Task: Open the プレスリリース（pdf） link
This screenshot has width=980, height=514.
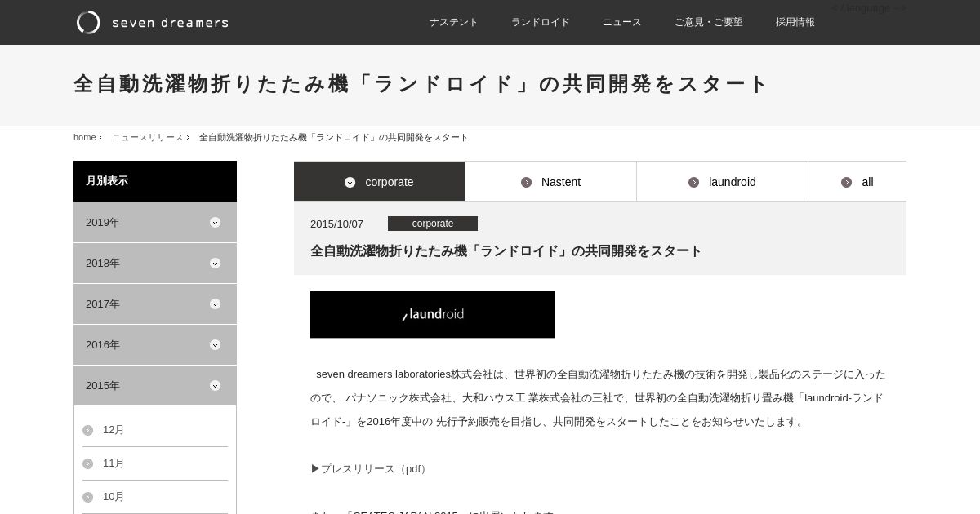Action: click(x=371, y=468)
